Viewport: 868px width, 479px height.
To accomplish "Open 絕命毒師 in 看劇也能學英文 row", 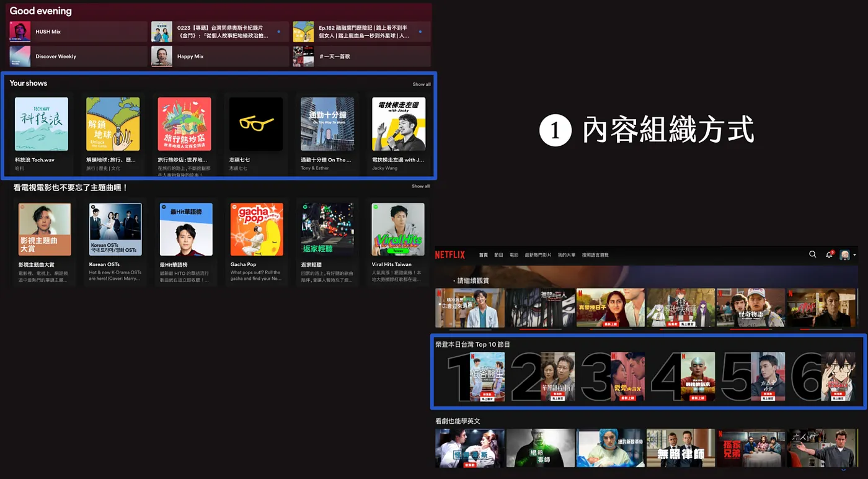I will (539, 448).
